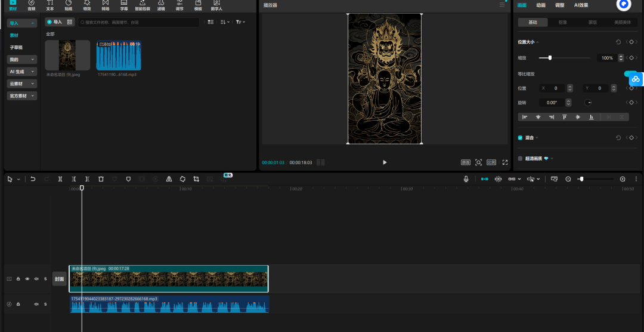Click the 比例 aspect ratio button in the player
644x332 pixels.
[491, 162]
